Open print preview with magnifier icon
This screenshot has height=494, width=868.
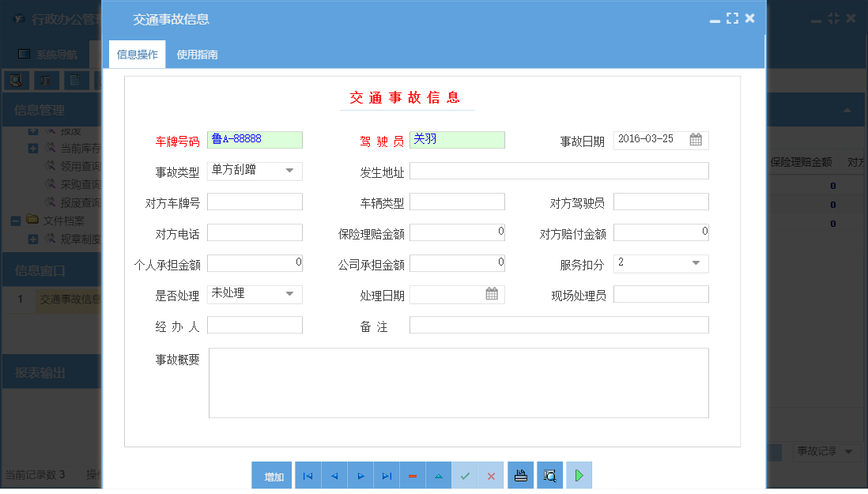click(549, 476)
